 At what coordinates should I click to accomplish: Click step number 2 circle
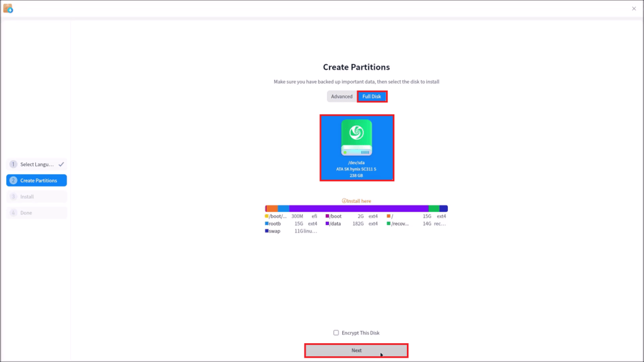pos(13,180)
